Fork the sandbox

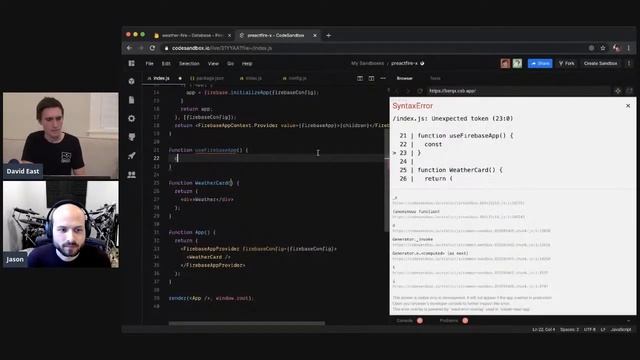(x=567, y=63)
